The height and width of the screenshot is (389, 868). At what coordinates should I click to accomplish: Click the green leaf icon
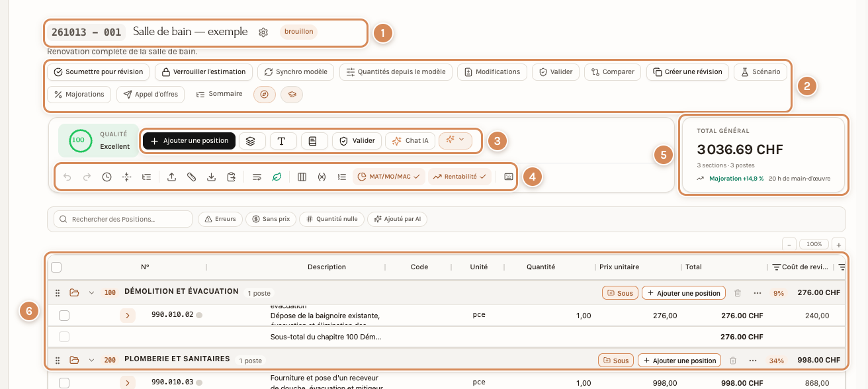[277, 177]
